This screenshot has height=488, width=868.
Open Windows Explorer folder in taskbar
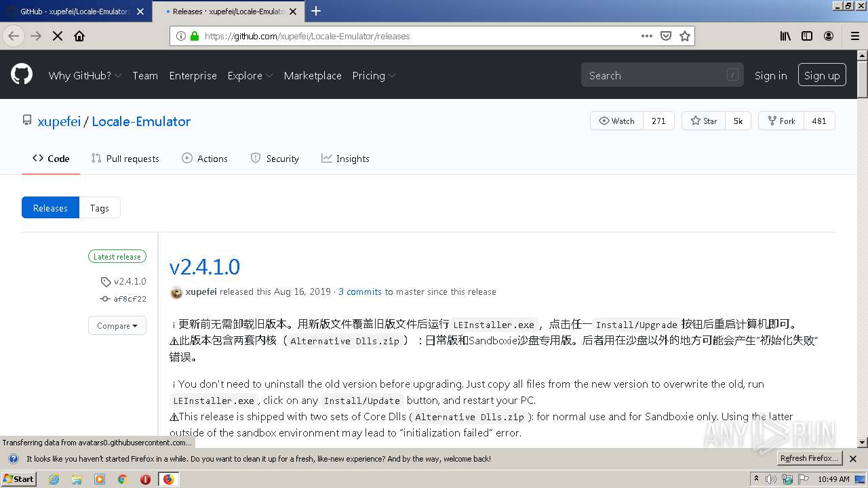click(77, 479)
